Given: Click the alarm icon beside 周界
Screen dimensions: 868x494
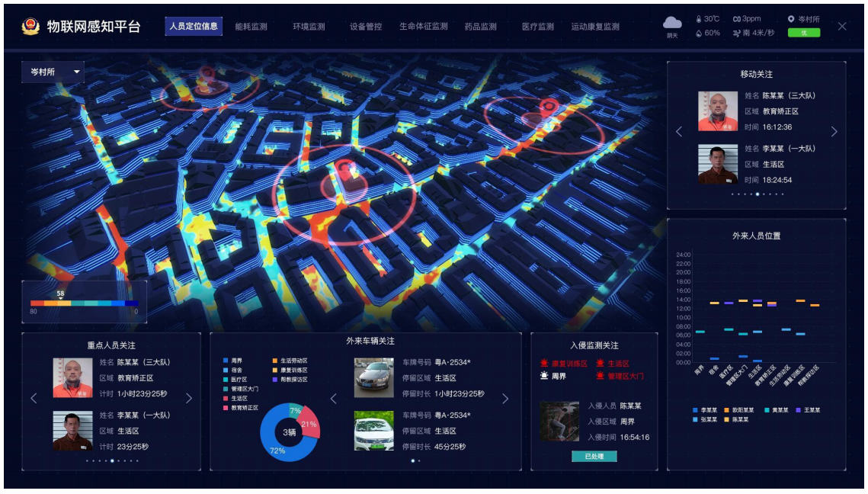Looking at the screenshot, I should click(544, 376).
